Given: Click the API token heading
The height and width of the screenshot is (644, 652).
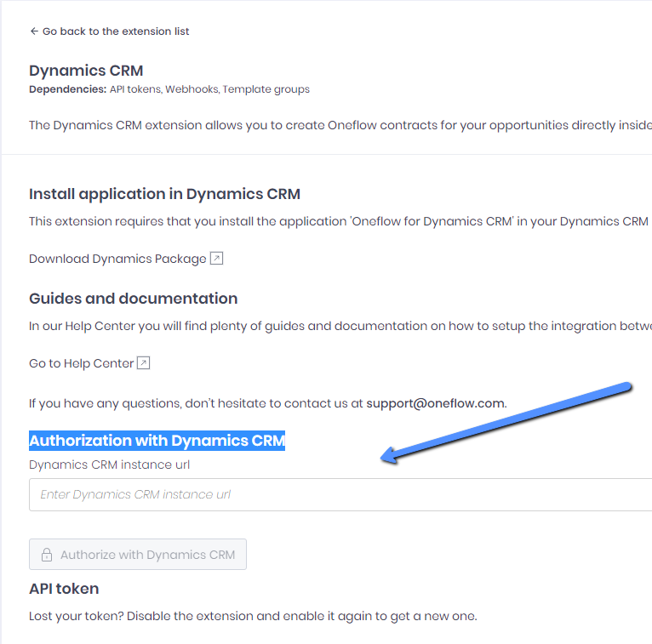Looking at the screenshot, I should click(x=64, y=589).
